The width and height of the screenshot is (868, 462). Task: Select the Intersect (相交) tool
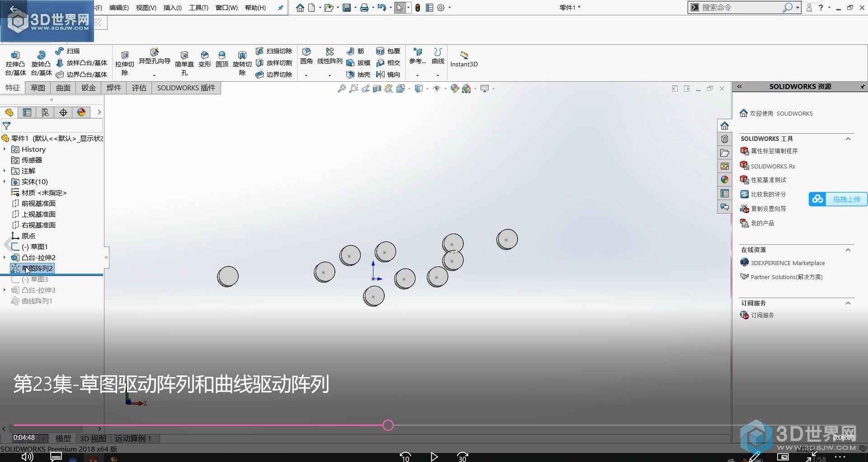point(388,63)
